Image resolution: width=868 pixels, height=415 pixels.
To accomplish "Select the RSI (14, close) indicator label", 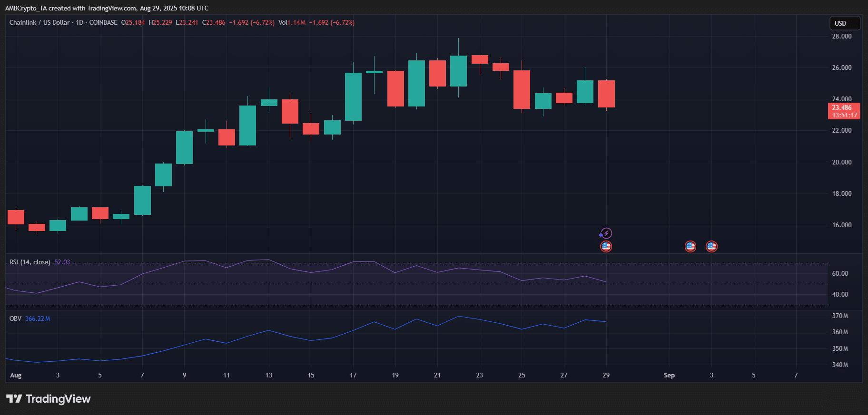I will coord(30,262).
